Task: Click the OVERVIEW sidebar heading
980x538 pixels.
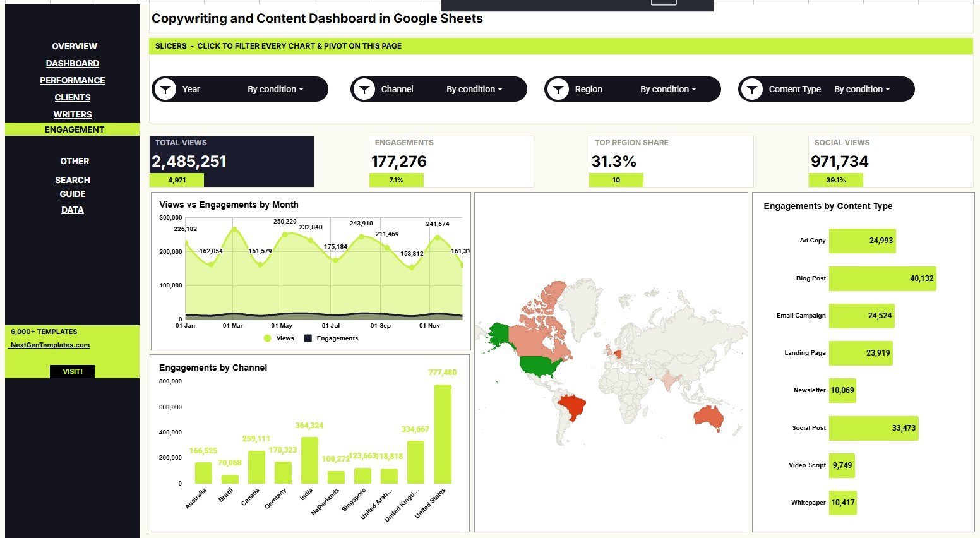Action: point(75,46)
